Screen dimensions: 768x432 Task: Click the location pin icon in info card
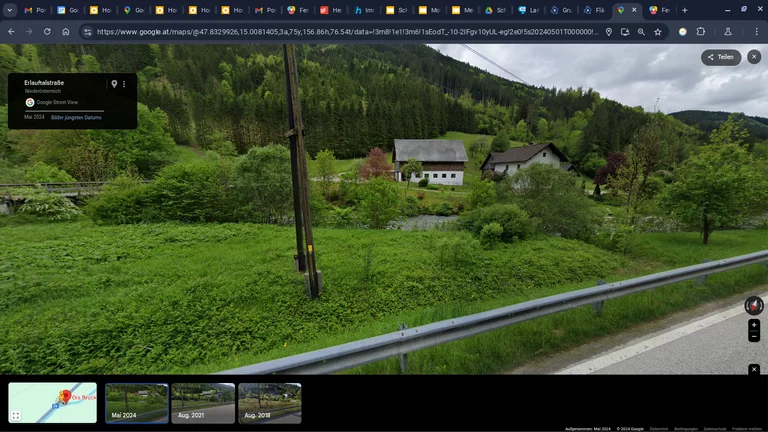(114, 84)
